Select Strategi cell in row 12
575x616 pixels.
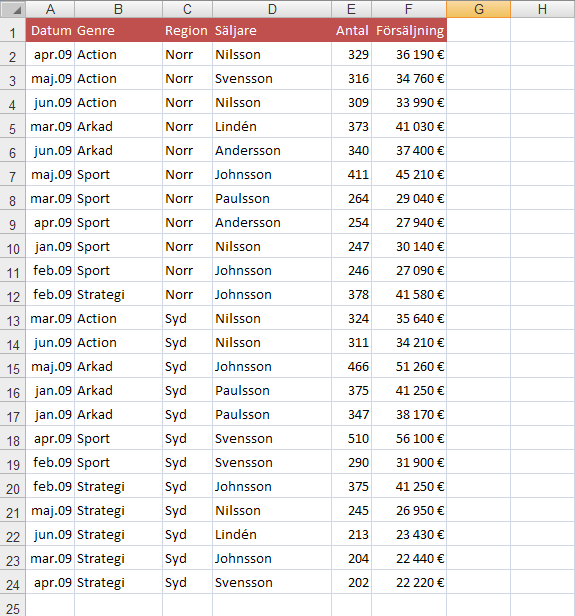coord(118,295)
